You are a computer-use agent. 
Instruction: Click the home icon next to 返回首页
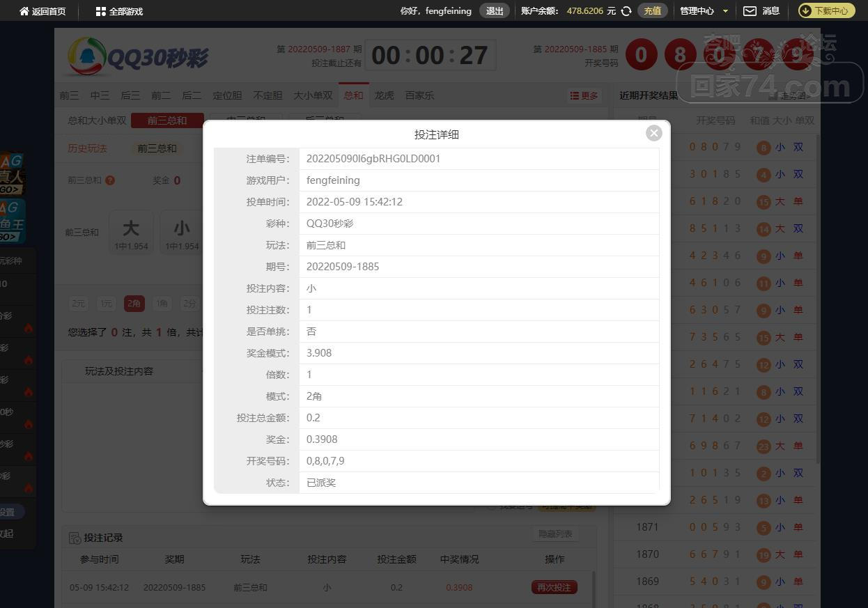(24, 11)
